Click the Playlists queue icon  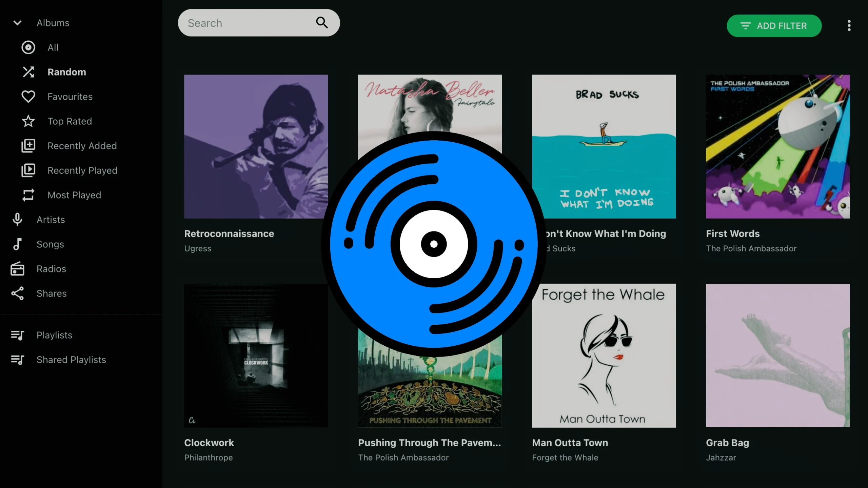tap(17, 335)
